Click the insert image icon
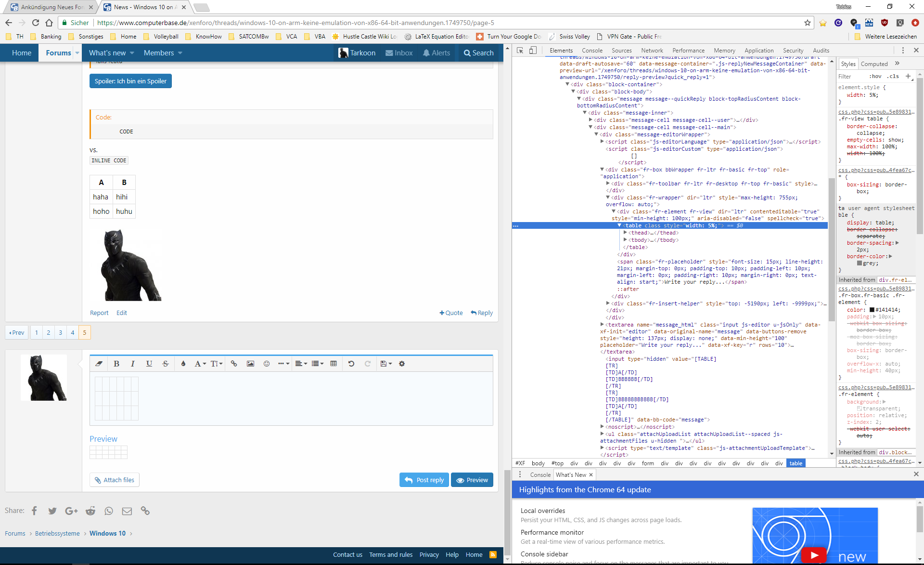 [x=250, y=364]
